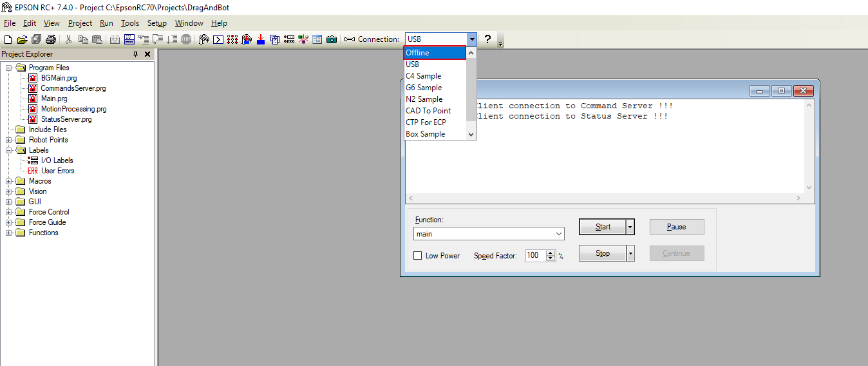This screenshot has height=366, width=868.
Task: Pin the Project Explorer panel
Action: tap(135, 54)
